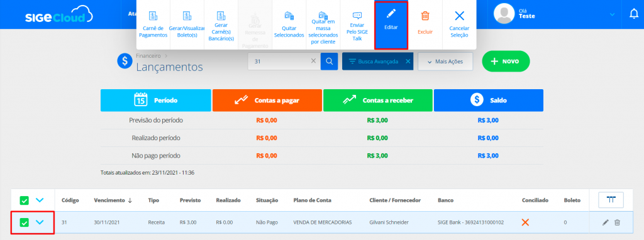
Task: Expand the header row chevron
Action: pos(40,200)
